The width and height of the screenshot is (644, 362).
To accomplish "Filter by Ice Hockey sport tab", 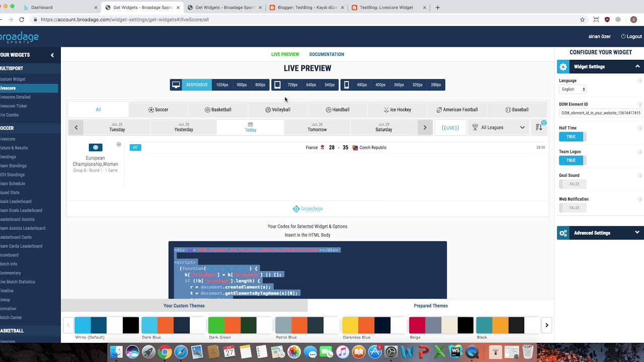I will 397,109.
